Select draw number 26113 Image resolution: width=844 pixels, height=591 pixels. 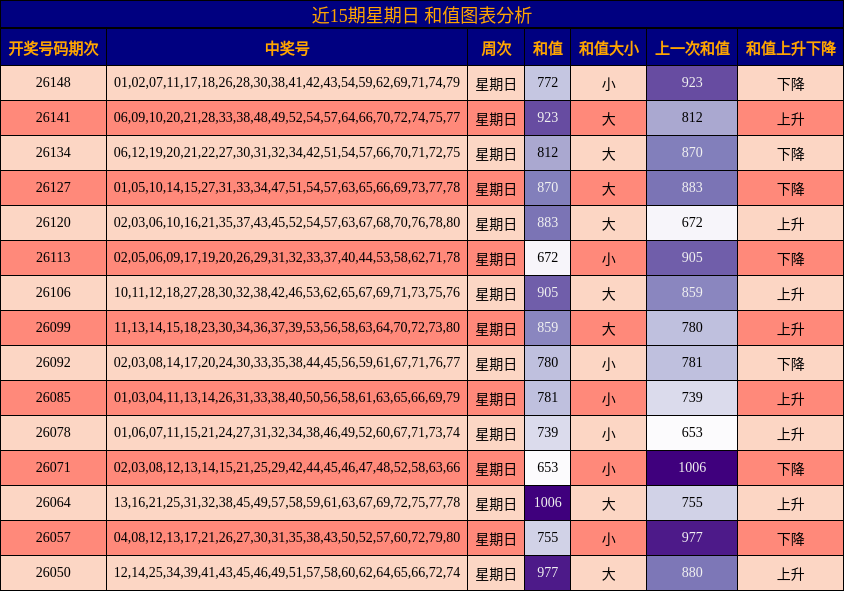tap(53, 258)
